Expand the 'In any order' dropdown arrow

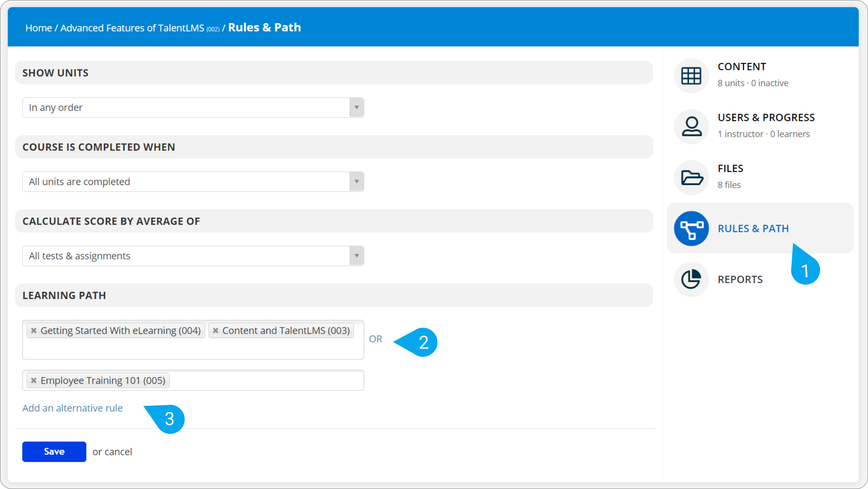[x=356, y=107]
